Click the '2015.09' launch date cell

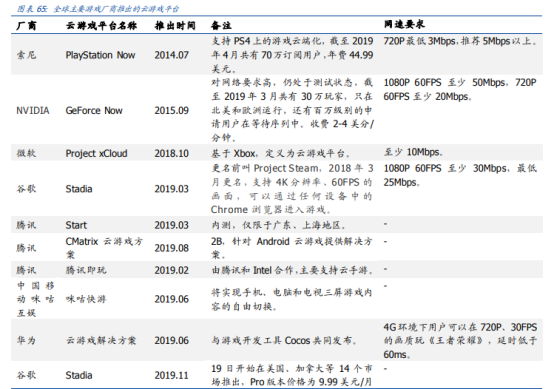pos(171,111)
